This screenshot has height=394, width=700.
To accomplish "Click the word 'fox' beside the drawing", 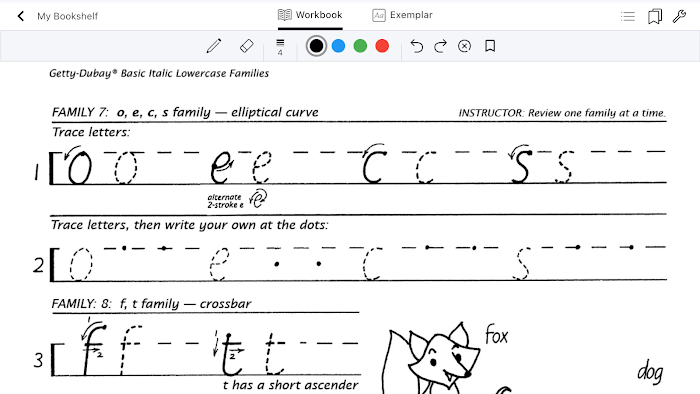I will click(x=496, y=335).
